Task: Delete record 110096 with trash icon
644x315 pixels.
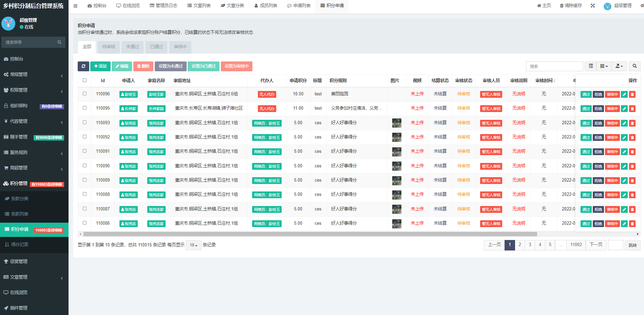Action: pos(632,94)
